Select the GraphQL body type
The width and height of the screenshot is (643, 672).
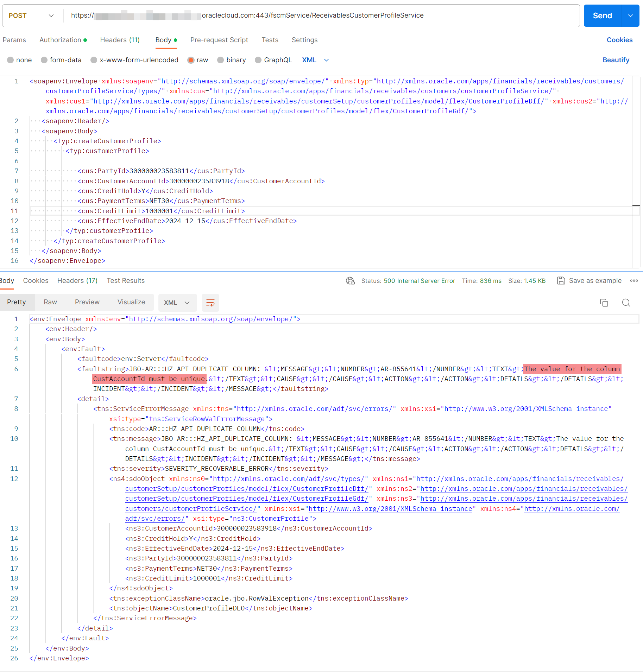coord(273,60)
